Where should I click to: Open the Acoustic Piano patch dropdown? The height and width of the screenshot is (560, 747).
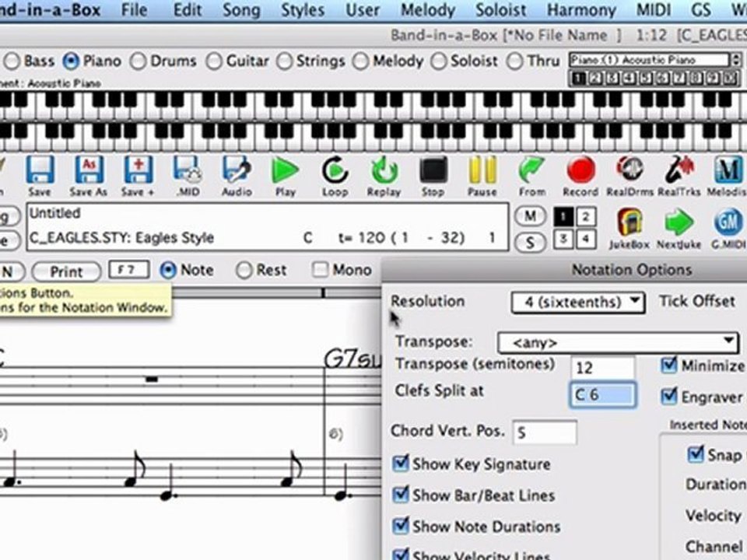[655, 60]
